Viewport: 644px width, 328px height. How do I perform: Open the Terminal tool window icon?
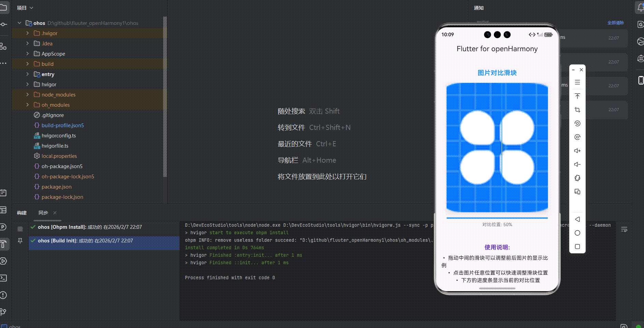coord(3,278)
